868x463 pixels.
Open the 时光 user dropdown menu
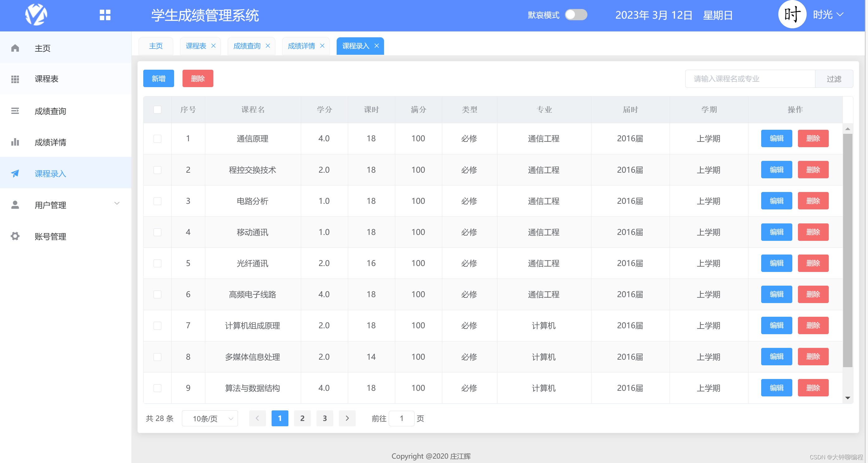coord(828,15)
